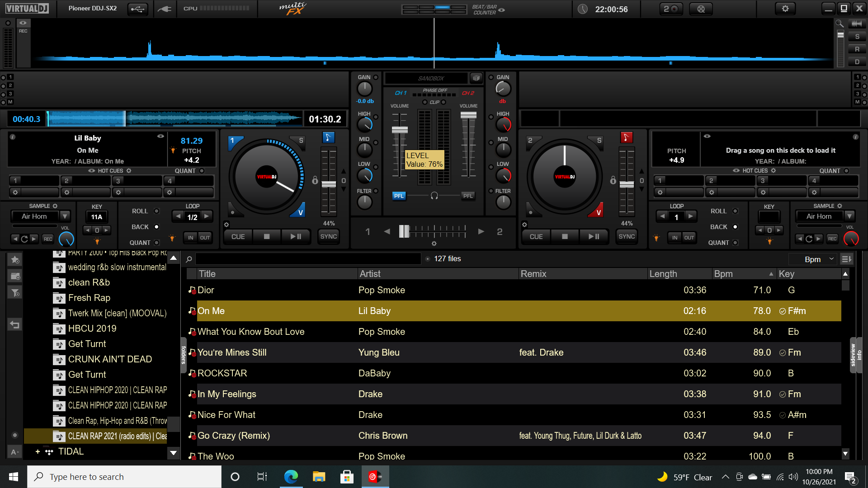Expand the TIDAL folder tree item
Image resolution: width=868 pixels, height=488 pixels.
38,451
